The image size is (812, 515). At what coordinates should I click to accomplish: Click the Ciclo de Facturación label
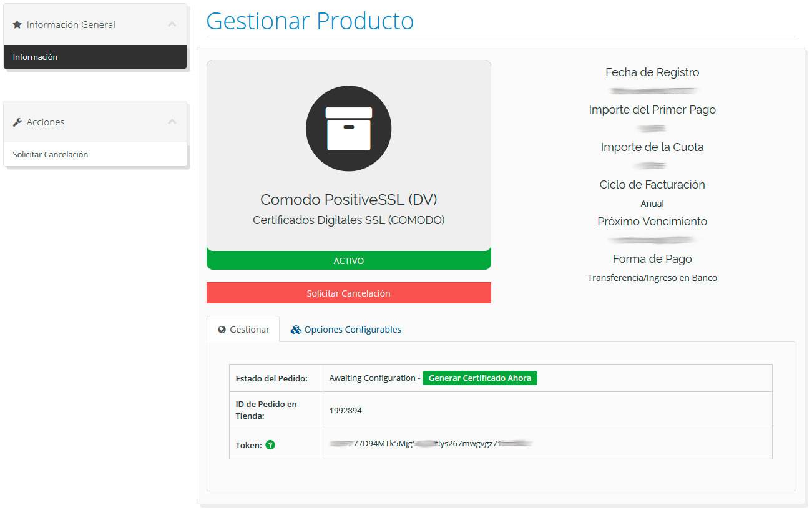652,185
